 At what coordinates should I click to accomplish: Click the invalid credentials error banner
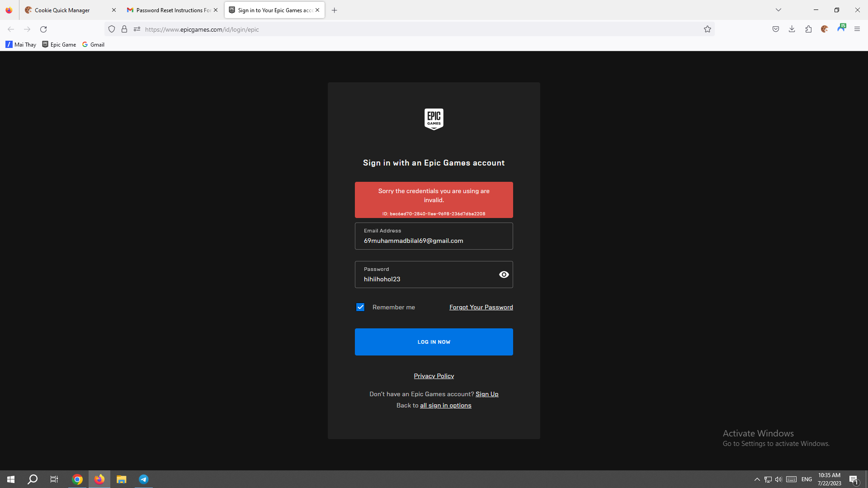[434, 200]
